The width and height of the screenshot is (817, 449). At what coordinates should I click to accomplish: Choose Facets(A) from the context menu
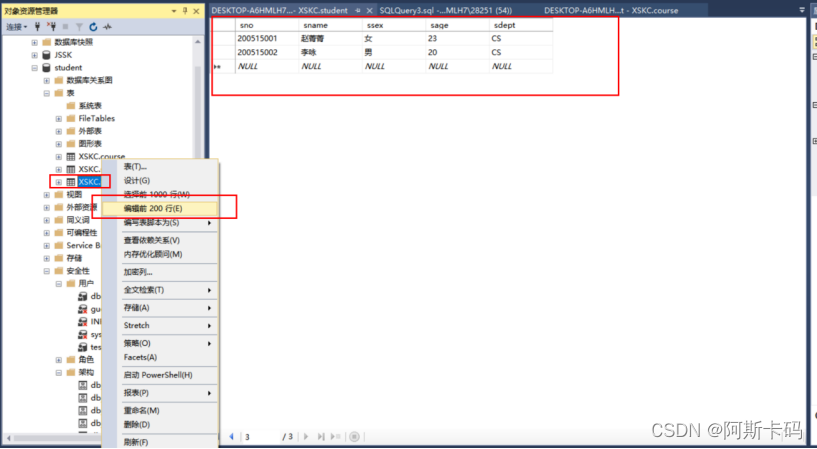(x=159, y=358)
